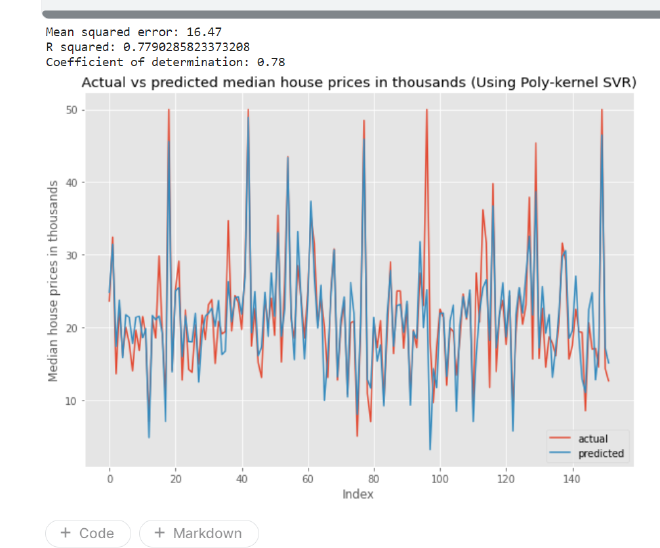Select the 'actual' legend label
The width and height of the screenshot is (660, 548).
[593, 438]
